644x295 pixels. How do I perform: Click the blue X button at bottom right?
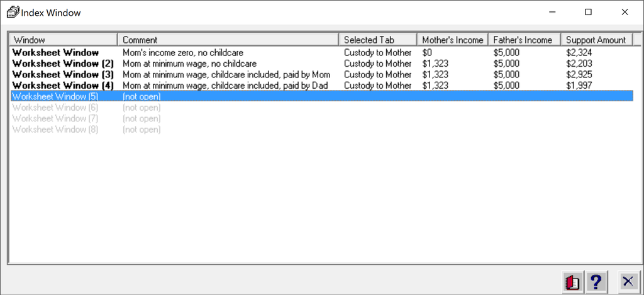pos(628,282)
